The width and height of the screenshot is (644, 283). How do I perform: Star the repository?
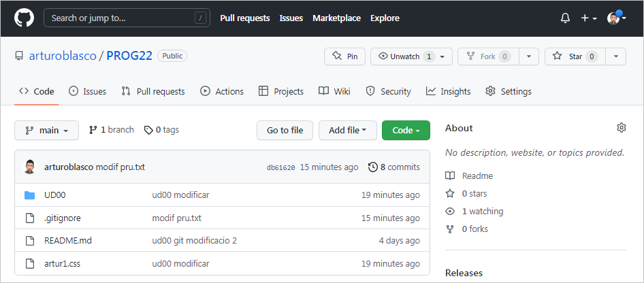point(575,56)
